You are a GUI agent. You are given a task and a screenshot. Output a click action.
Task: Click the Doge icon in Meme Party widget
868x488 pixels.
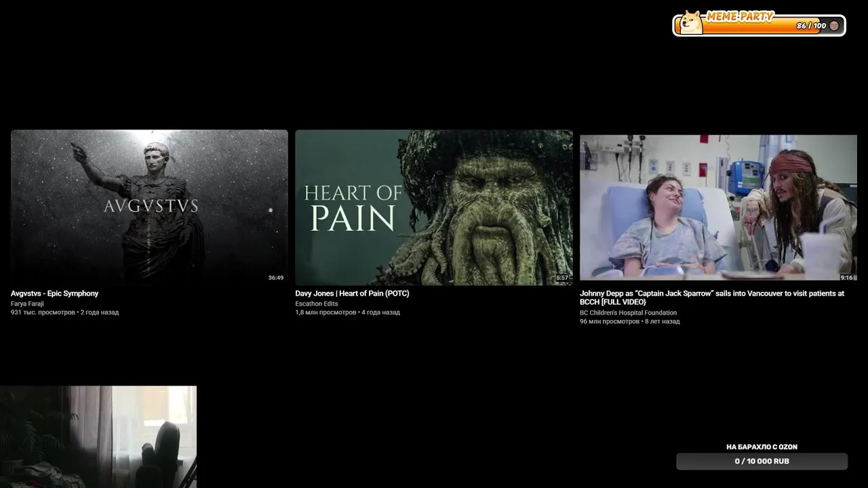(691, 22)
